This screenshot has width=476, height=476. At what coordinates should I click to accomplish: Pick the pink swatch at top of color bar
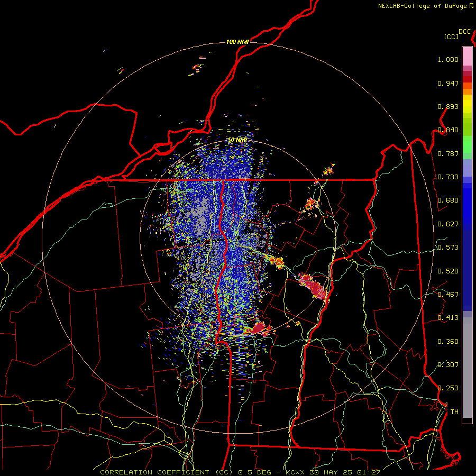click(x=467, y=56)
